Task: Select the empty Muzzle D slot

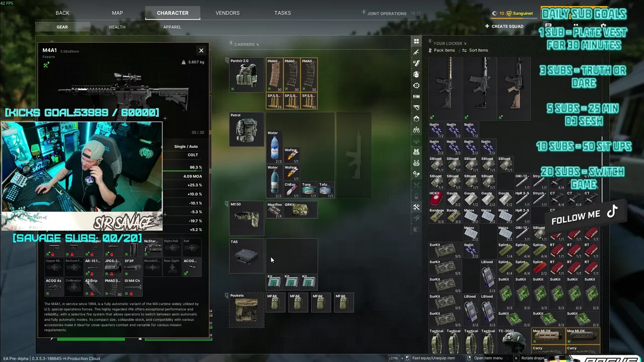Action: click(152, 267)
